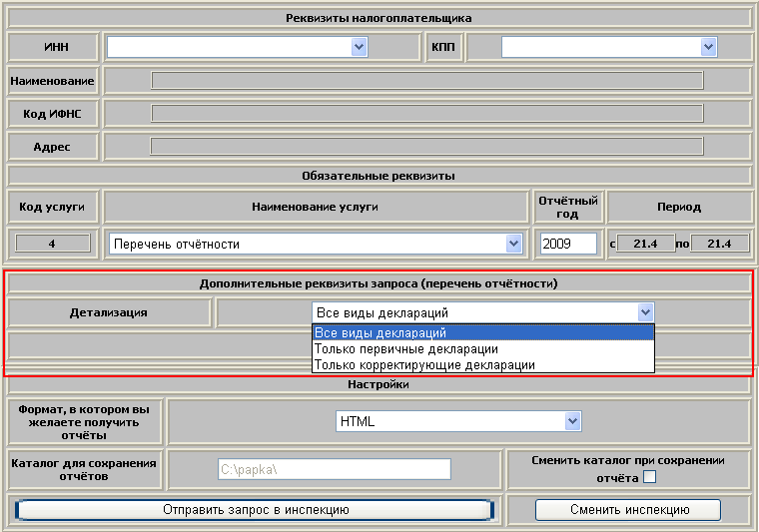The width and height of the screenshot is (759, 532).
Task: Click the Период column header
Action: pyautogui.click(x=679, y=207)
